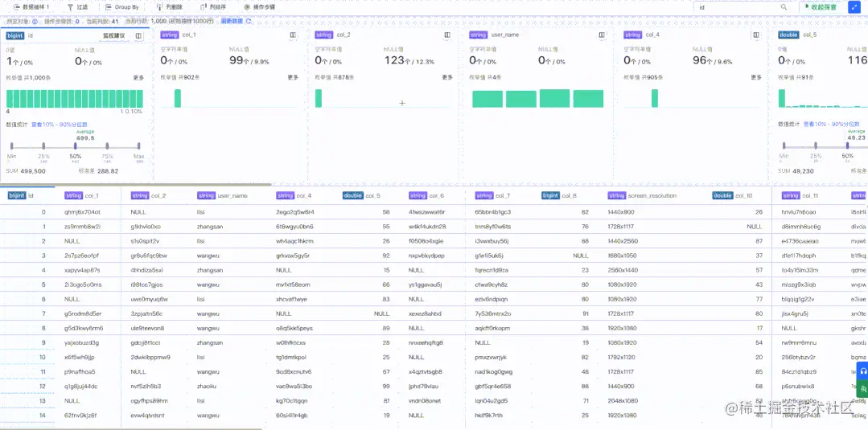Select the user_name table column header
Image resolution: width=868 pixels, height=430 pixels.
[x=222, y=195]
